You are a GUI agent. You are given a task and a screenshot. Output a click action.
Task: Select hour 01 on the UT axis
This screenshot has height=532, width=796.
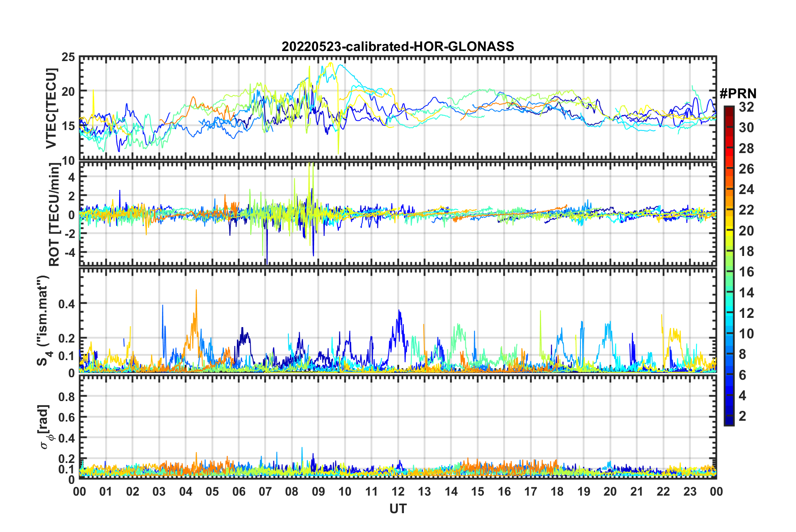coord(106,491)
